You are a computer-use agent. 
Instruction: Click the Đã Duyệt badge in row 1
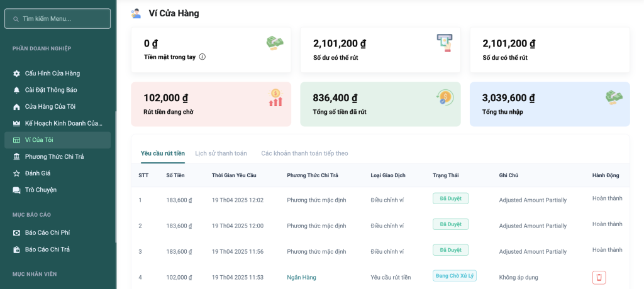pyautogui.click(x=450, y=199)
